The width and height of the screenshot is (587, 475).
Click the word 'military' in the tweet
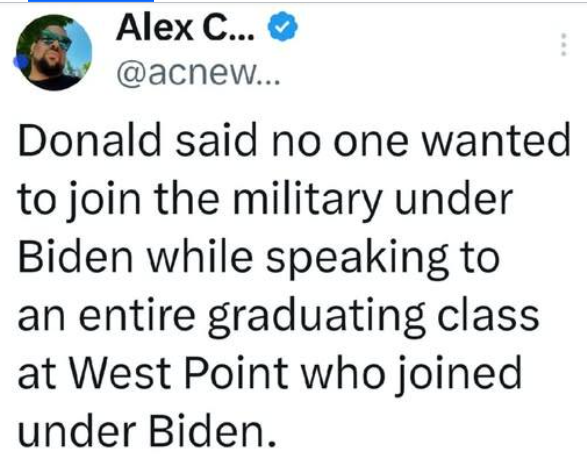(308, 200)
